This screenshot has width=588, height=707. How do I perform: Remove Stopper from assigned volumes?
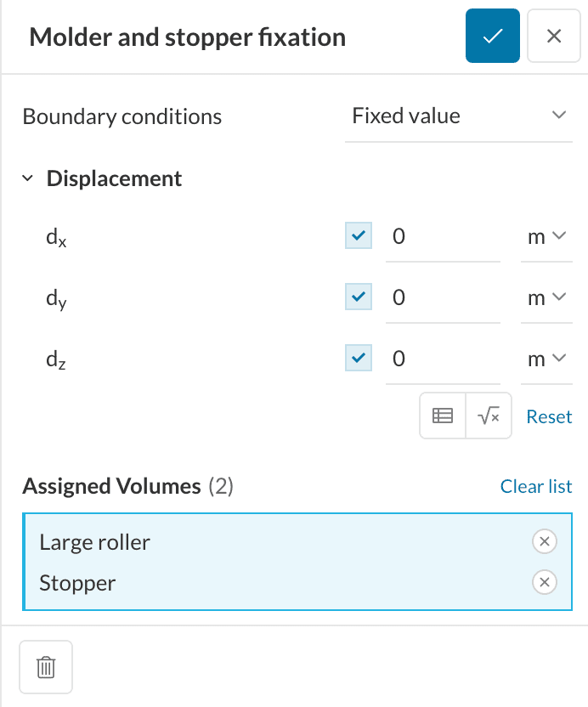click(544, 582)
